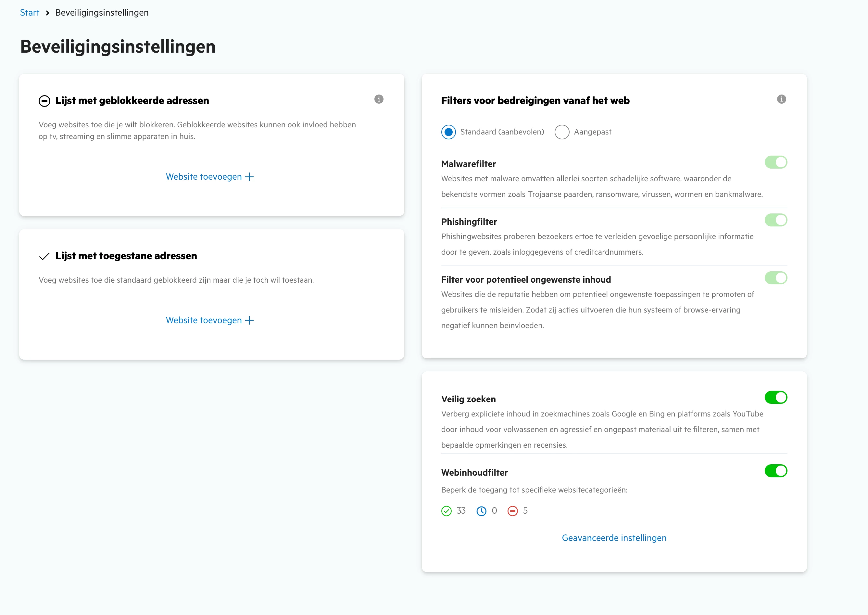Viewport: 868px width, 615px height.
Task: Click plus icon in allowed list card
Action: click(249, 320)
